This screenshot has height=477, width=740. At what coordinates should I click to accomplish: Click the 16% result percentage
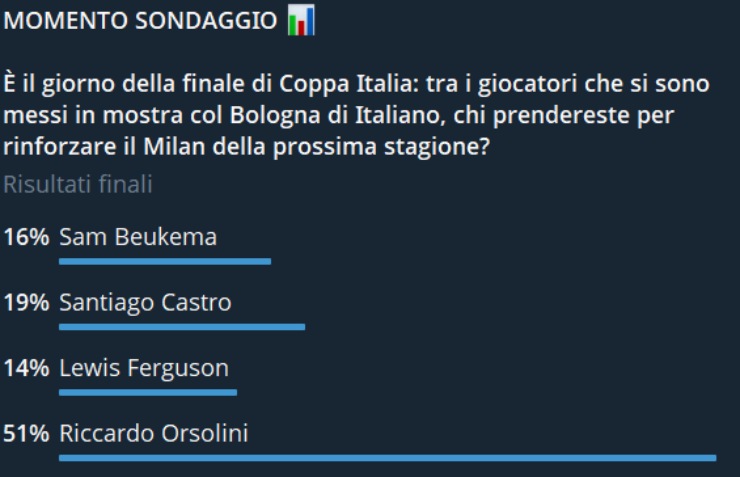[x=26, y=237]
